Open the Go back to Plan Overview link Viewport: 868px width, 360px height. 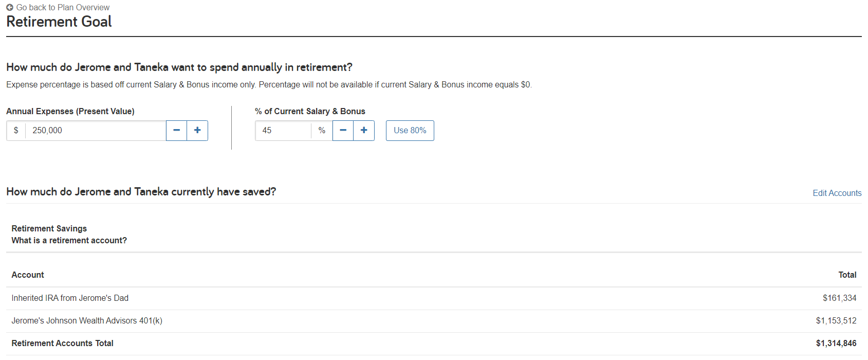coord(58,7)
